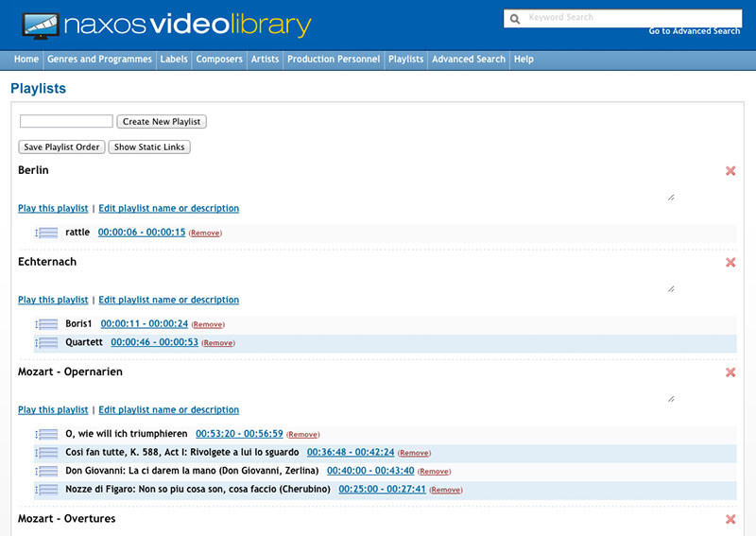This screenshot has width=756, height=536.
Task: Delete the Berlin playlist with red X
Action: click(730, 171)
